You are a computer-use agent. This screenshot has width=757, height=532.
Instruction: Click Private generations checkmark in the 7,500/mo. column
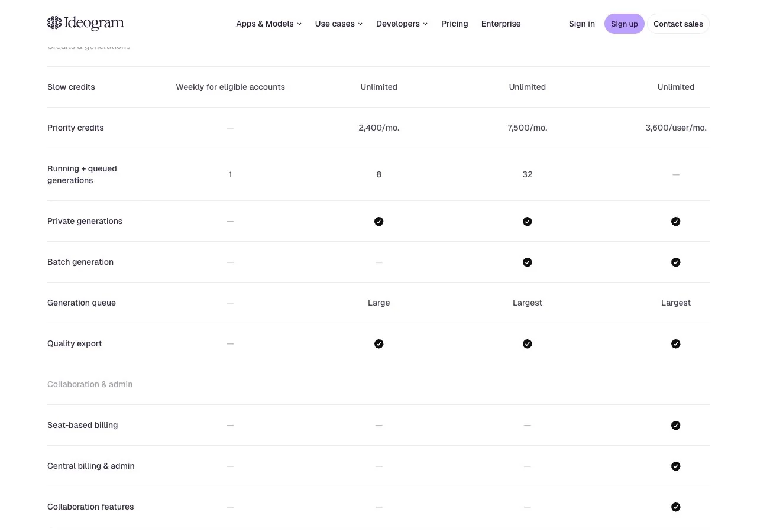[x=528, y=222]
